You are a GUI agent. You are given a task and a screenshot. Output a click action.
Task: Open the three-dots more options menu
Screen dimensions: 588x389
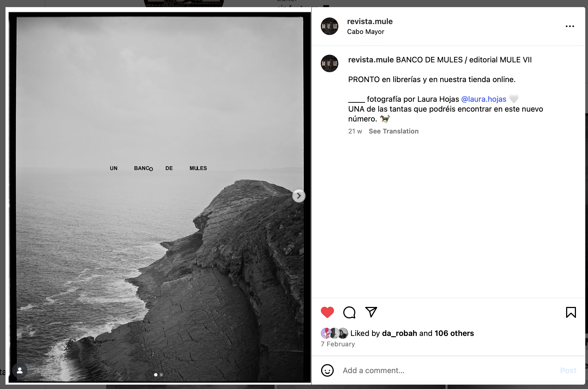pos(570,26)
